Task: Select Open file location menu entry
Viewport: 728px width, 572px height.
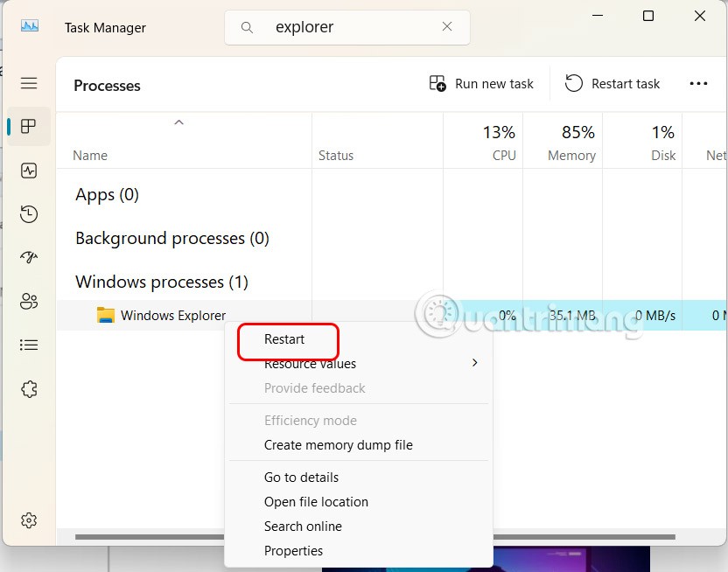Action: [x=316, y=502]
